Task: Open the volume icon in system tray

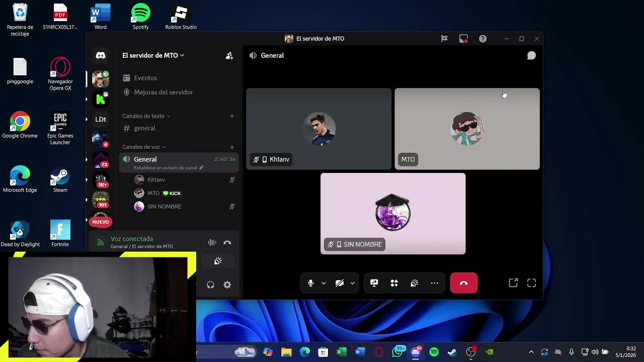Action: [595, 352]
